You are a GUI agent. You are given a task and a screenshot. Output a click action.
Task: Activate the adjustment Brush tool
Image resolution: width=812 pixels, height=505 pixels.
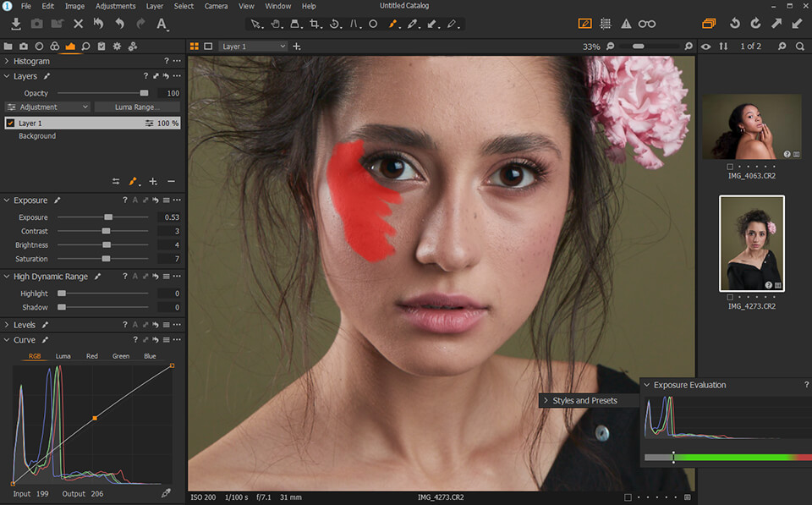pyautogui.click(x=393, y=24)
